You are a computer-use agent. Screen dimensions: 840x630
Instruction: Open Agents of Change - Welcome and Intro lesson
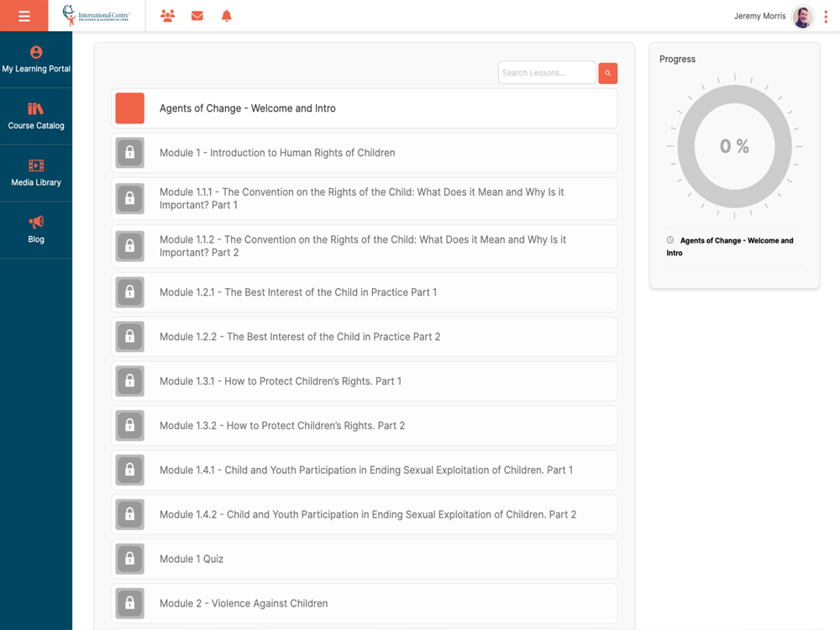point(365,108)
